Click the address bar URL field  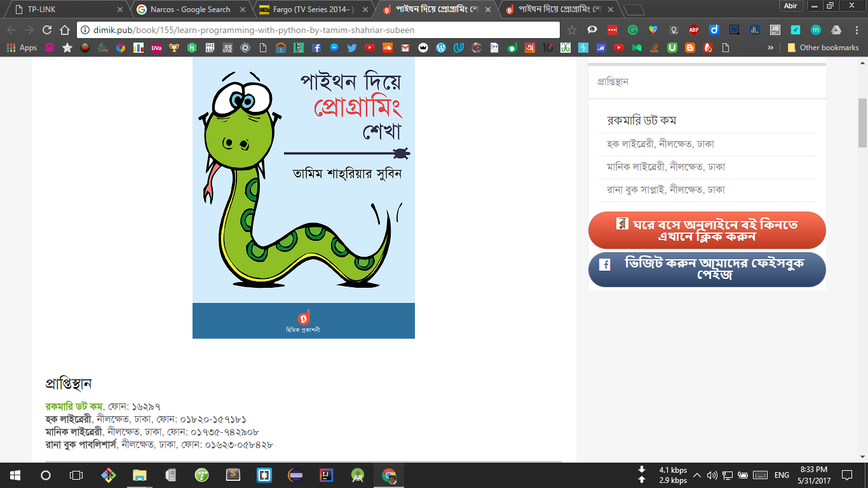[x=318, y=30]
